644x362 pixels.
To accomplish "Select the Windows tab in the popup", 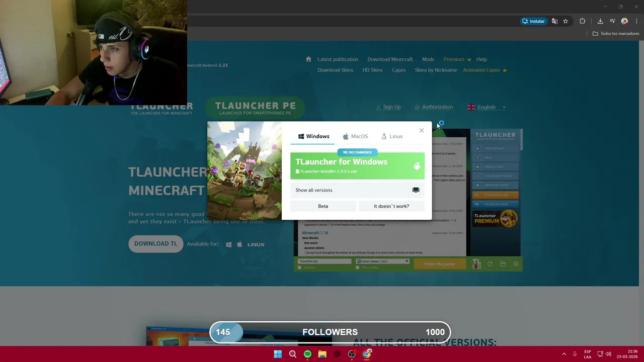I will [x=313, y=136].
